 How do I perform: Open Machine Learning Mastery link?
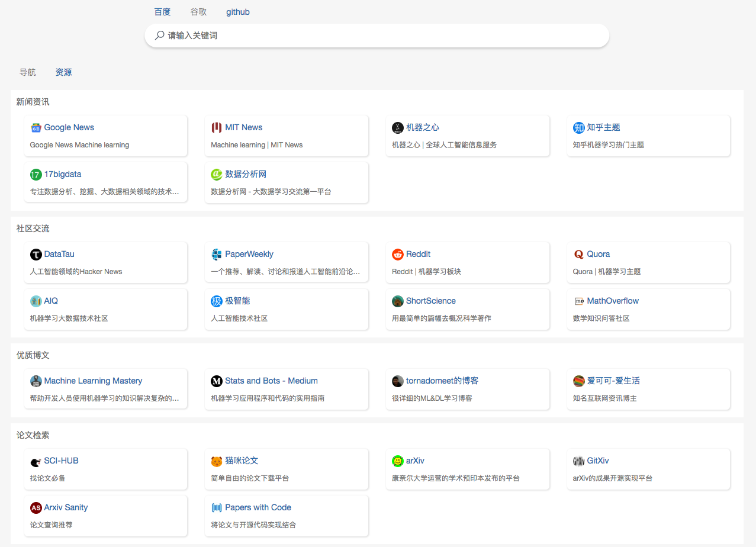click(x=94, y=381)
